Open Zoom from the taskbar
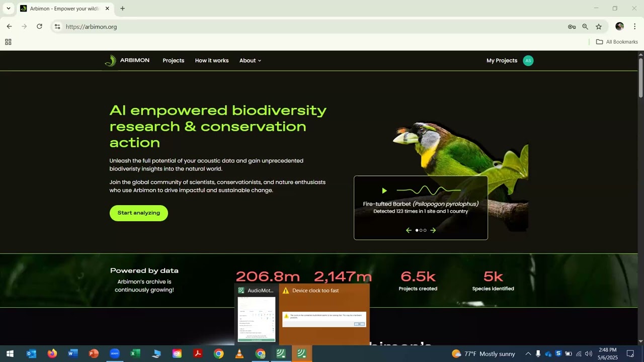Viewport: 644px width, 362px height. click(115, 353)
